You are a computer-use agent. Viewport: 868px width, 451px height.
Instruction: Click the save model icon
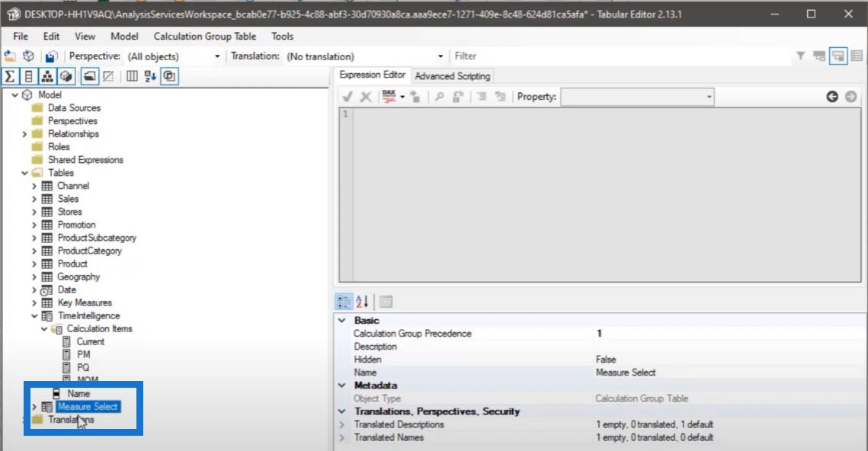(52, 56)
